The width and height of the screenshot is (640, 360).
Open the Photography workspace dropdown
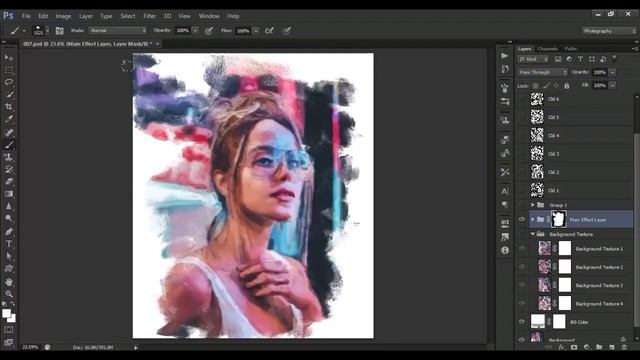(609, 31)
